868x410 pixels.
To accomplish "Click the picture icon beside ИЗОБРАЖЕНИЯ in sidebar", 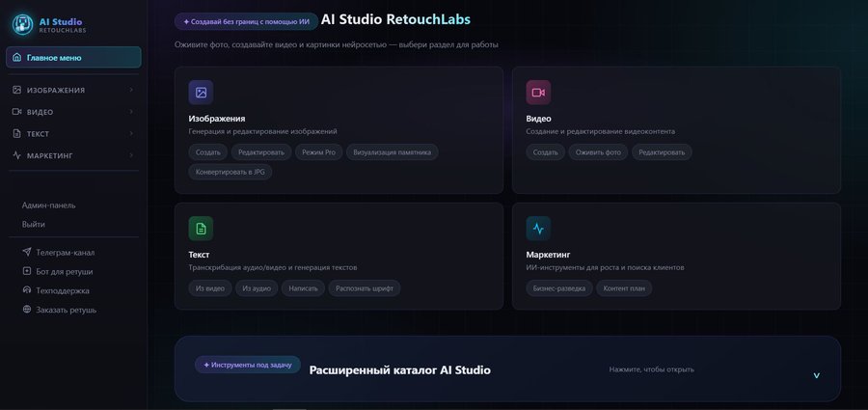I will [x=17, y=90].
